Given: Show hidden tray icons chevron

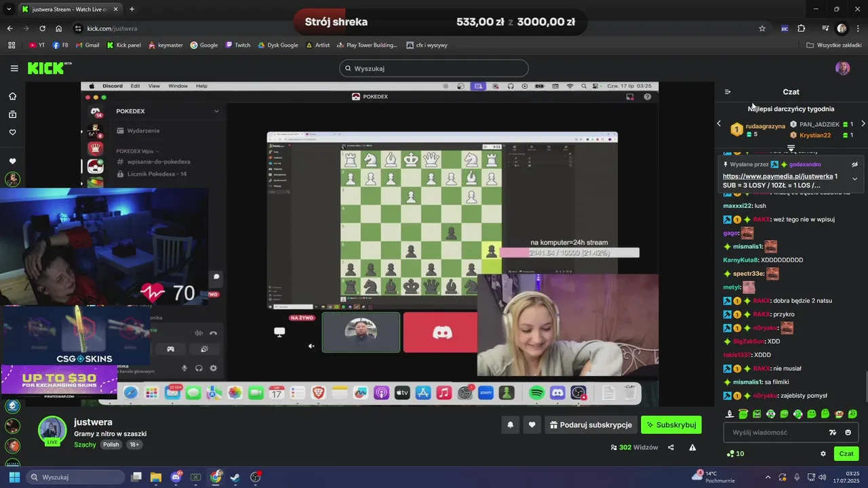Looking at the screenshot, I should pyautogui.click(x=768, y=477).
